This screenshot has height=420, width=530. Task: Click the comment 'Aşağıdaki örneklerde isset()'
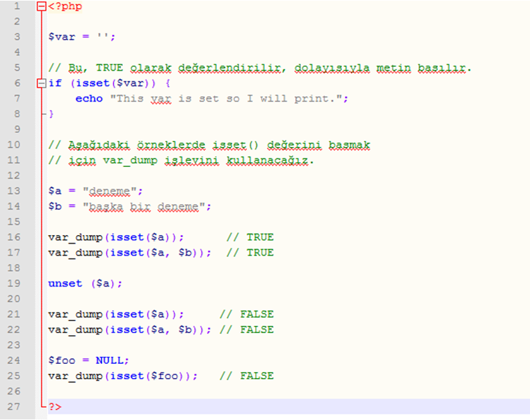pyautogui.click(x=209, y=145)
